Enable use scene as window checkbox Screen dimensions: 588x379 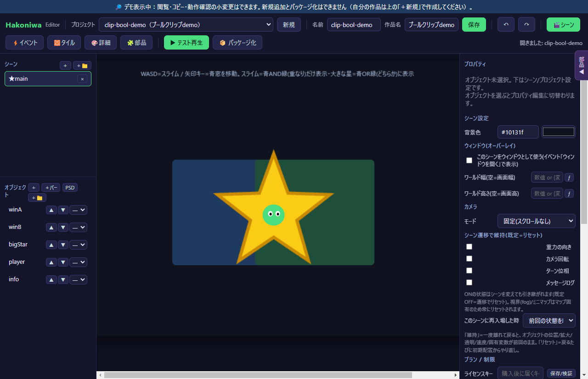tap(469, 160)
